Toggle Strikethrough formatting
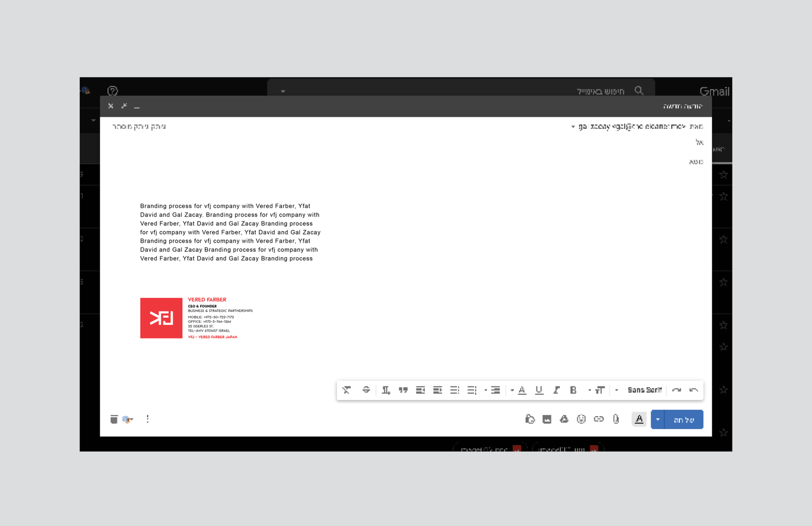 366,390
